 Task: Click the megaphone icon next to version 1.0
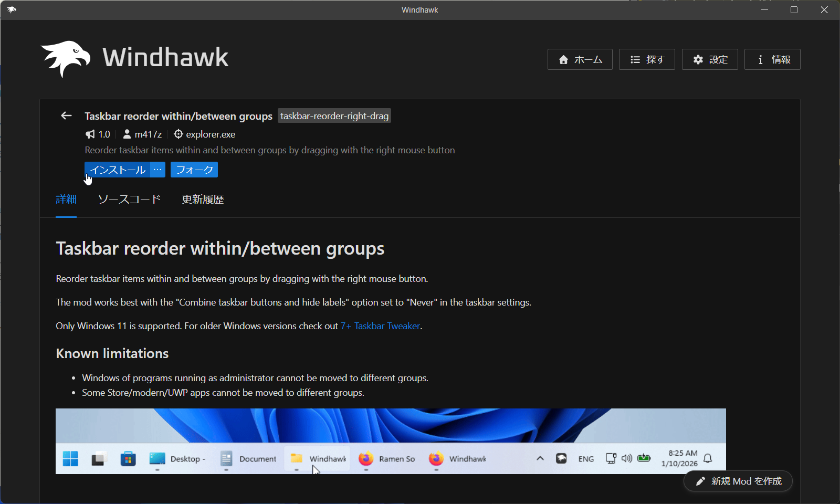(x=89, y=134)
